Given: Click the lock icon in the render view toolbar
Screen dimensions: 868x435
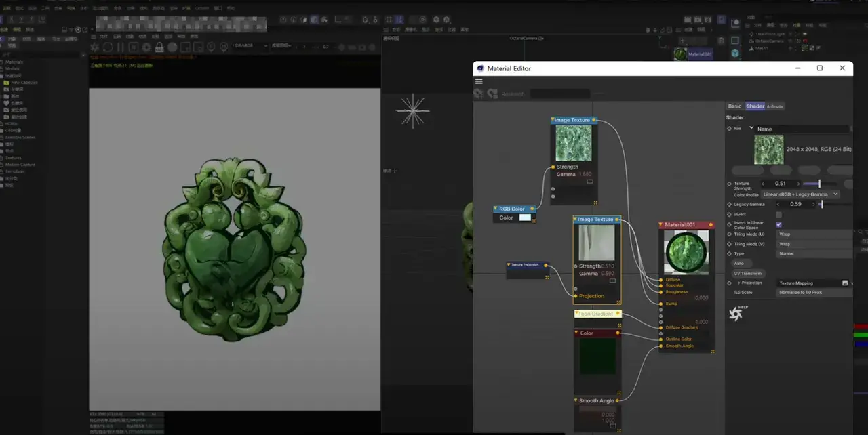Looking at the screenshot, I should [159, 47].
